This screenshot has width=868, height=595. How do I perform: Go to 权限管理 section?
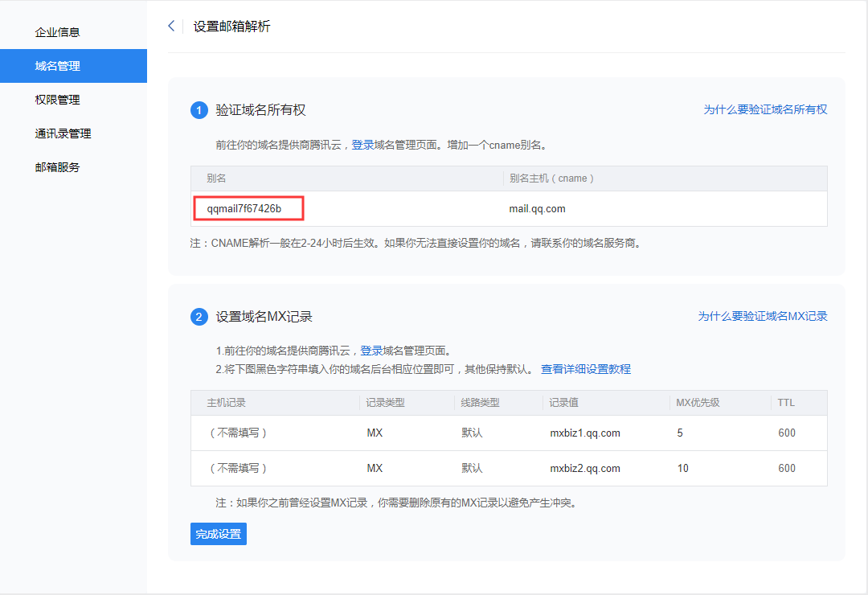coord(57,100)
